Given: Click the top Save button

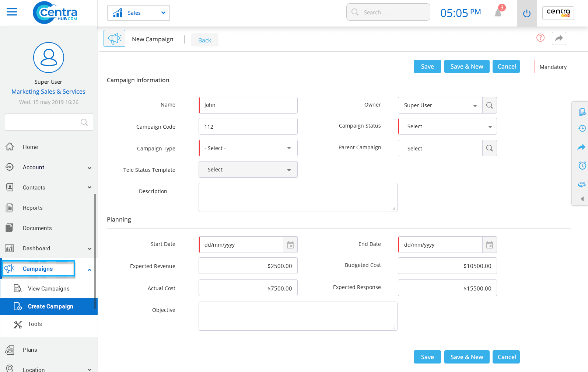Looking at the screenshot, I should pyautogui.click(x=427, y=66).
